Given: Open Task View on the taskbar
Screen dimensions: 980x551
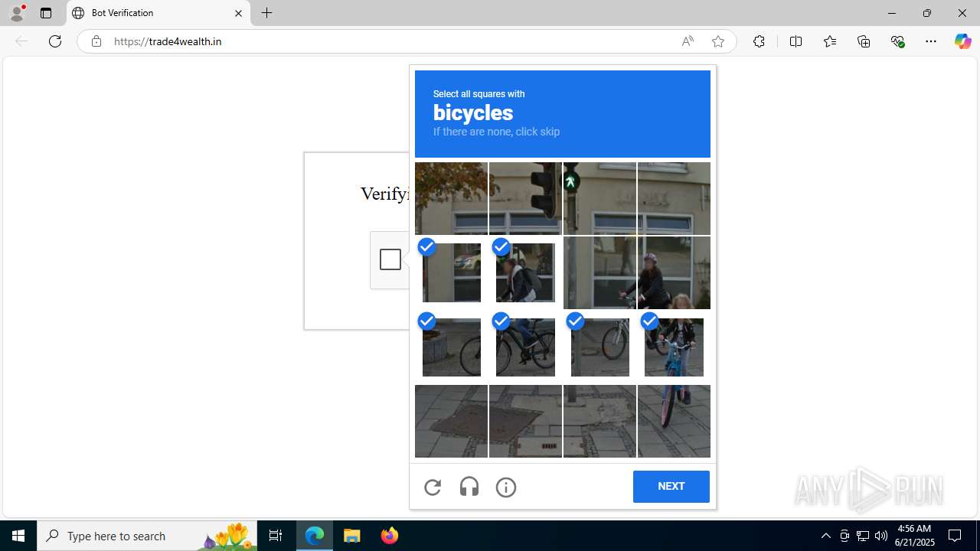Looking at the screenshot, I should pos(276,536).
